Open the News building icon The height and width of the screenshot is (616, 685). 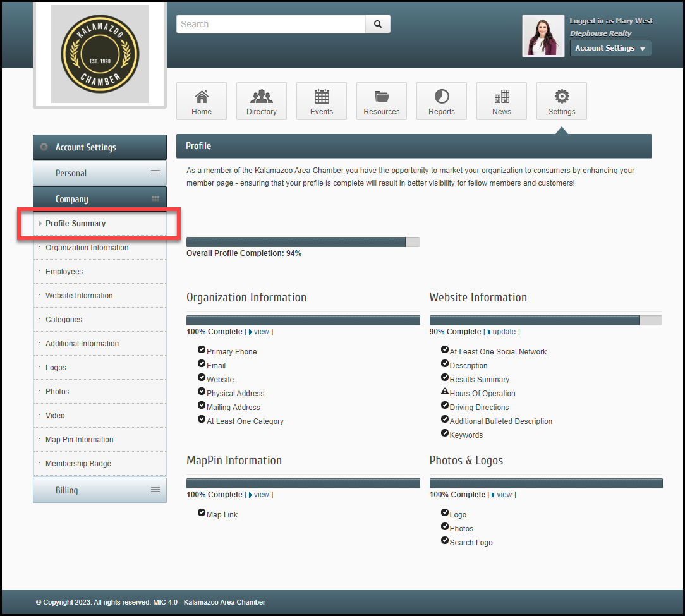(x=501, y=97)
